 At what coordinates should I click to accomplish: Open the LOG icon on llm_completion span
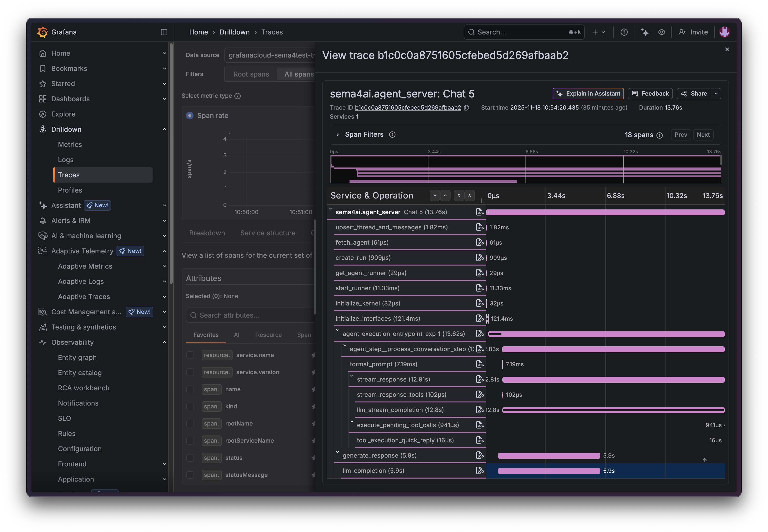coord(480,471)
